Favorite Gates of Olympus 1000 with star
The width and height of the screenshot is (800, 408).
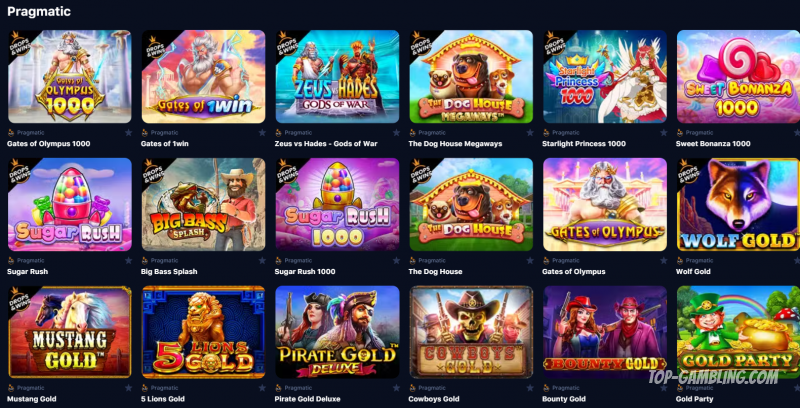(x=128, y=133)
